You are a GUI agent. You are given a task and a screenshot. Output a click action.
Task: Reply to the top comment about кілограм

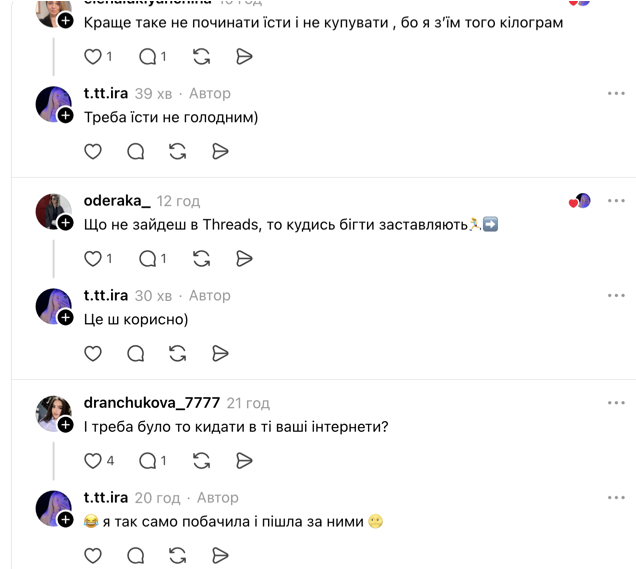point(148,57)
